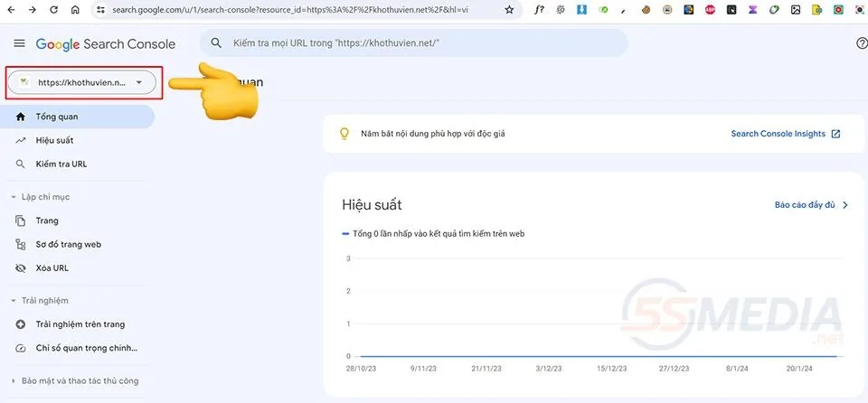Screen dimensions: 868x403
Task: Click the external link icon beside Insights
Action: (835, 134)
